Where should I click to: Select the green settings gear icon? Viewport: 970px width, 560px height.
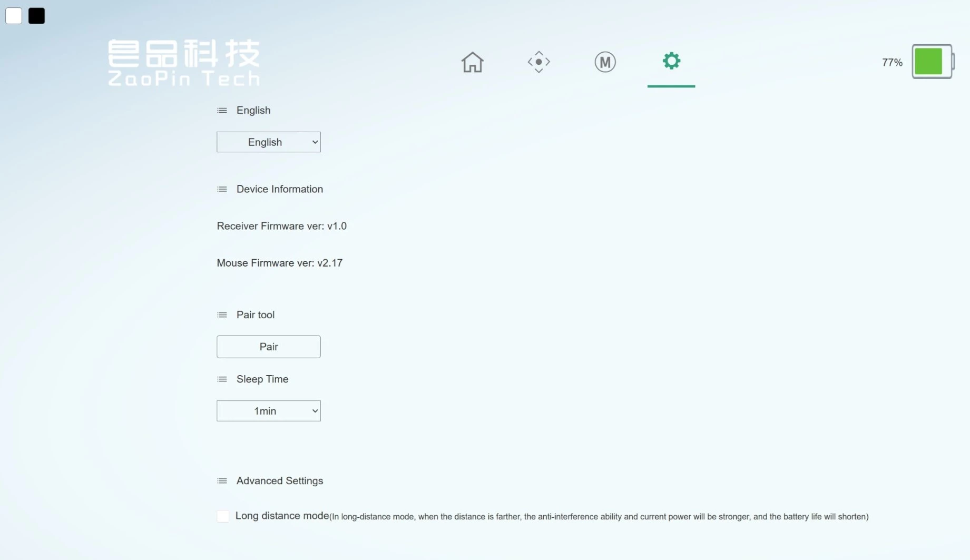coord(671,61)
